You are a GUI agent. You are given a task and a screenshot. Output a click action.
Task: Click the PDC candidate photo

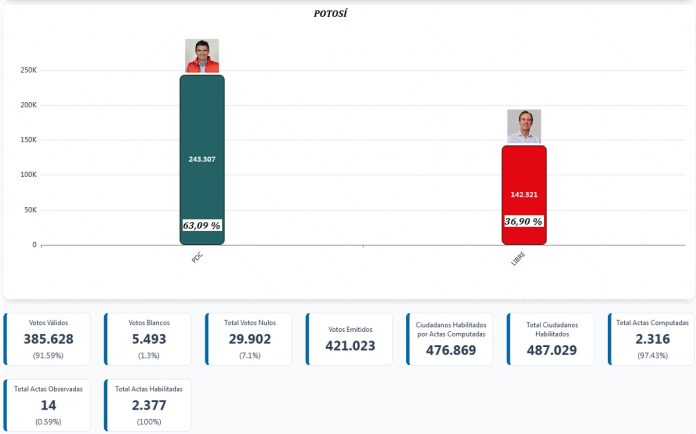tap(202, 56)
